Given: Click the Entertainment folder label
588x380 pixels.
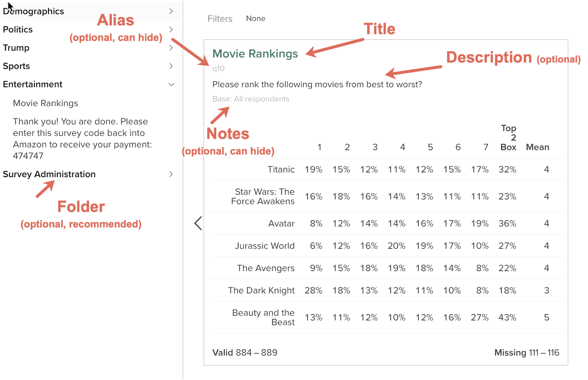Looking at the screenshot, I should pos(33,84).
